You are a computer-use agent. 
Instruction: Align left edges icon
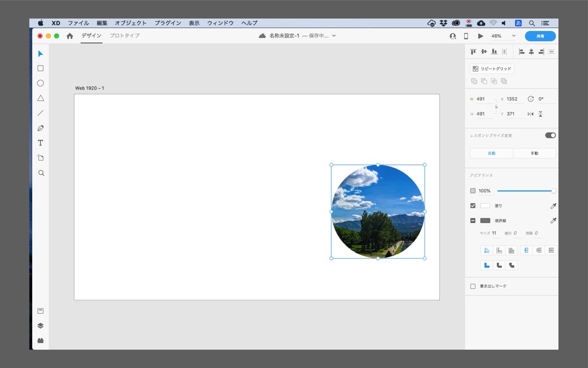tap(521, 52)
